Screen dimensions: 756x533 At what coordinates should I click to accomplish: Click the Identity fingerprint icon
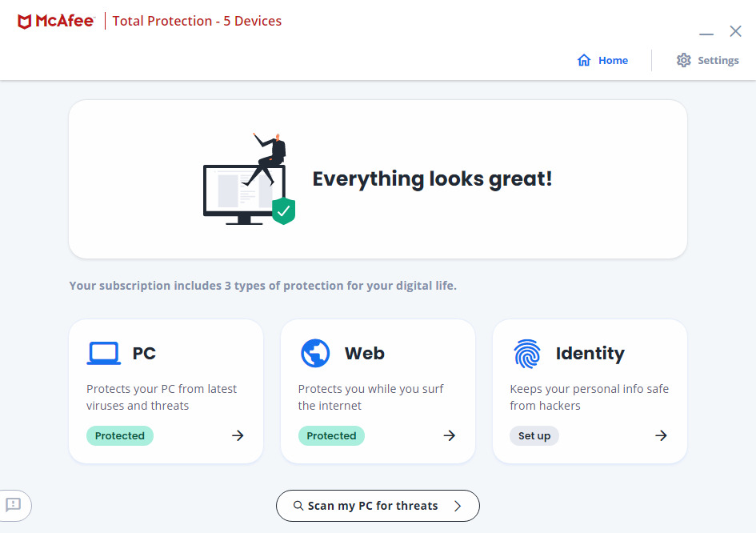tap(527, 353)
